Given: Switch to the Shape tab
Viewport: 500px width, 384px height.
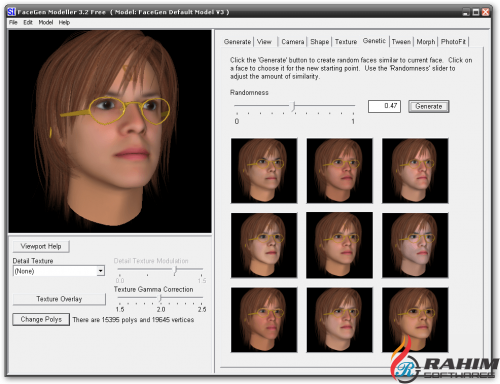Looking at the screenshot, I should pyautogui.click(x=319, y=42).
